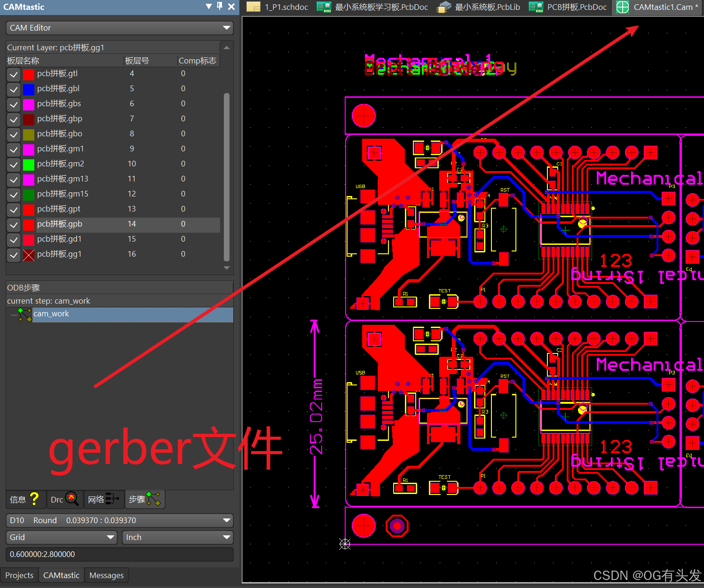
Task: Select the CAMtastic1.Cam document tab
Action: pyautogui.click(x=657, y=7)
